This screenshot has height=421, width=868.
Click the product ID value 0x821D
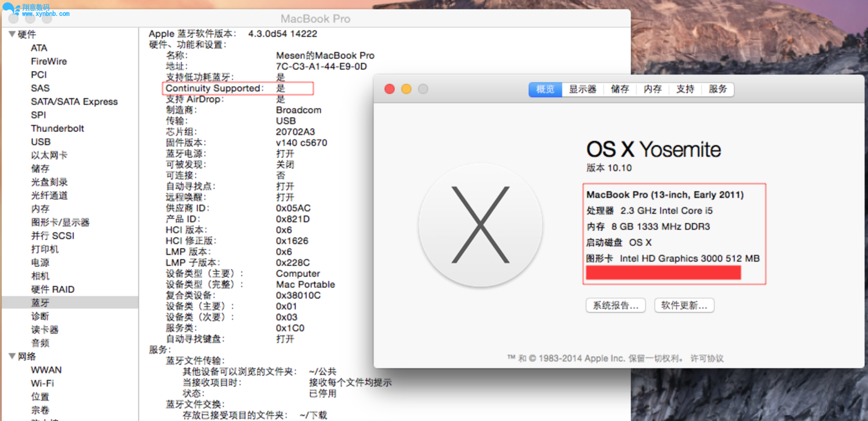[x=293, y=219]
